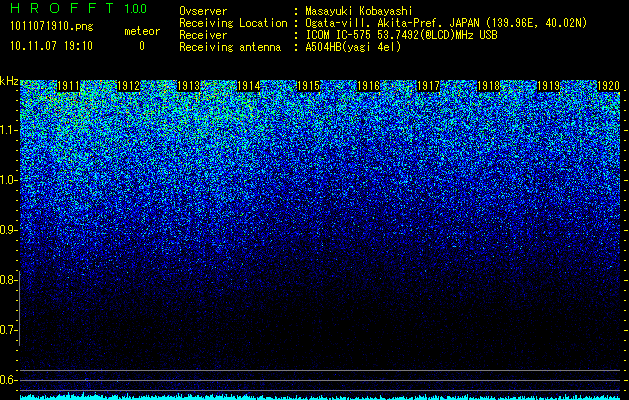629x400 pixels.
Task: Click the ICOM IC-575 receiver text
Action: click(x=401, y=35)
